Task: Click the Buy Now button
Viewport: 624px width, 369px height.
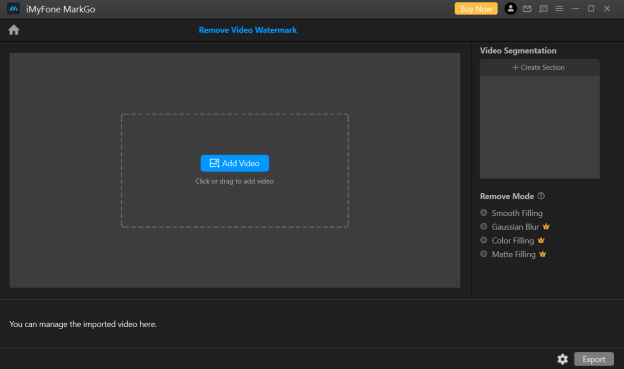Action: (x=476, y=9)
